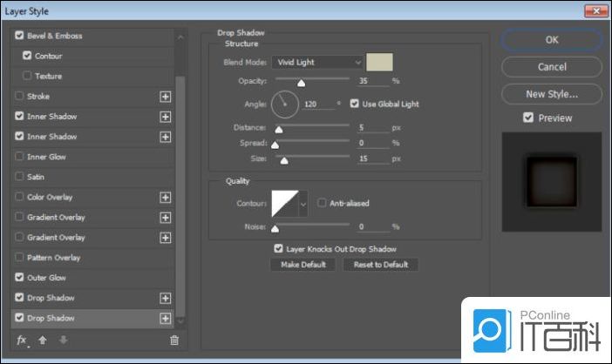Image resolution: width=612 pixels, height=364 pixels.
Task: Click the Spread value field
Action: 373,143
